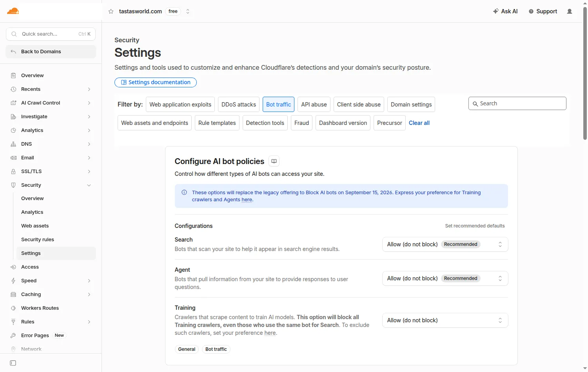Filter by Fraud

click(x=302, y=123)
